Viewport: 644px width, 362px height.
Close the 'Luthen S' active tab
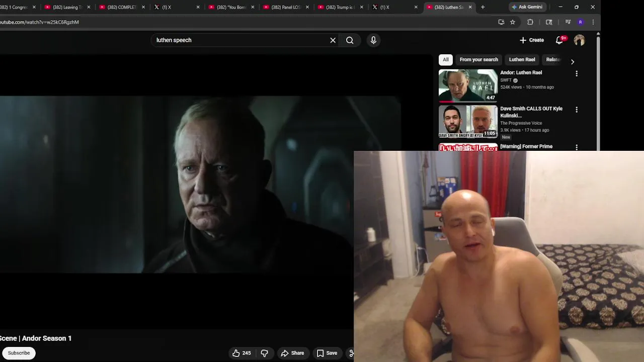(470, 7)
